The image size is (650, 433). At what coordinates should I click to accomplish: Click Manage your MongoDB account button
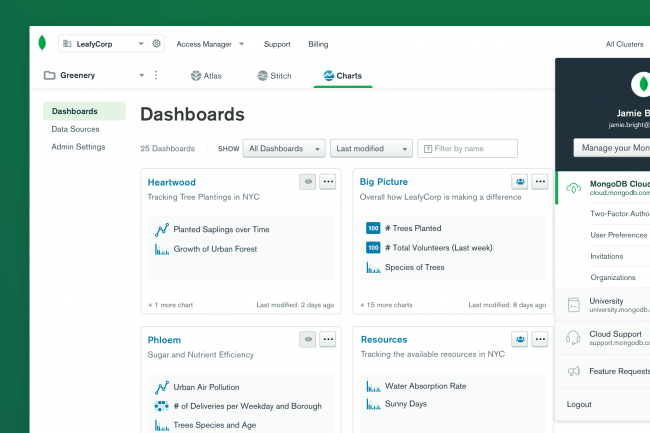[x=612, y=148]
